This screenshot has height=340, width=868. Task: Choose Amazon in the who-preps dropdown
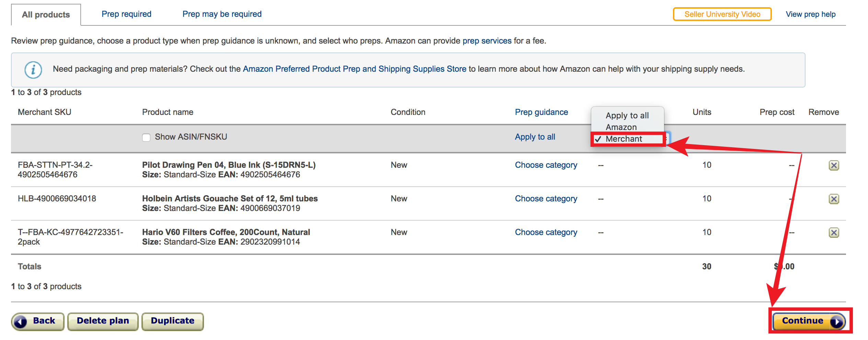pyautogui.click(x=621, y=127)
